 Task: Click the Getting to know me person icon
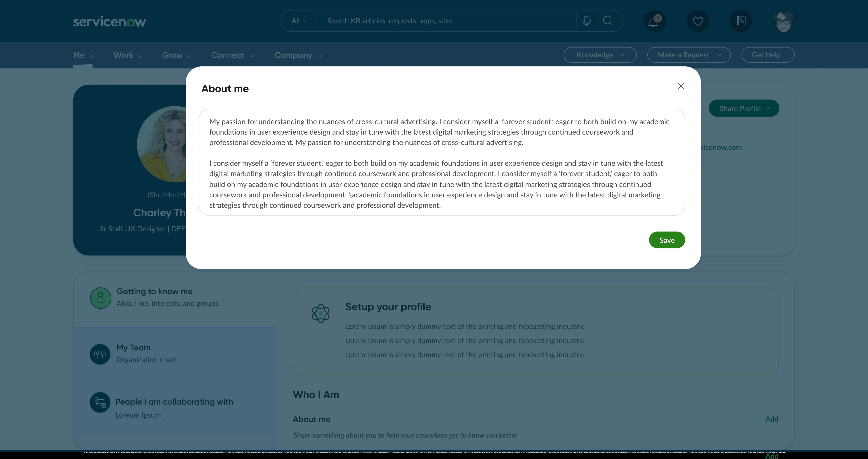coord(100,298)
